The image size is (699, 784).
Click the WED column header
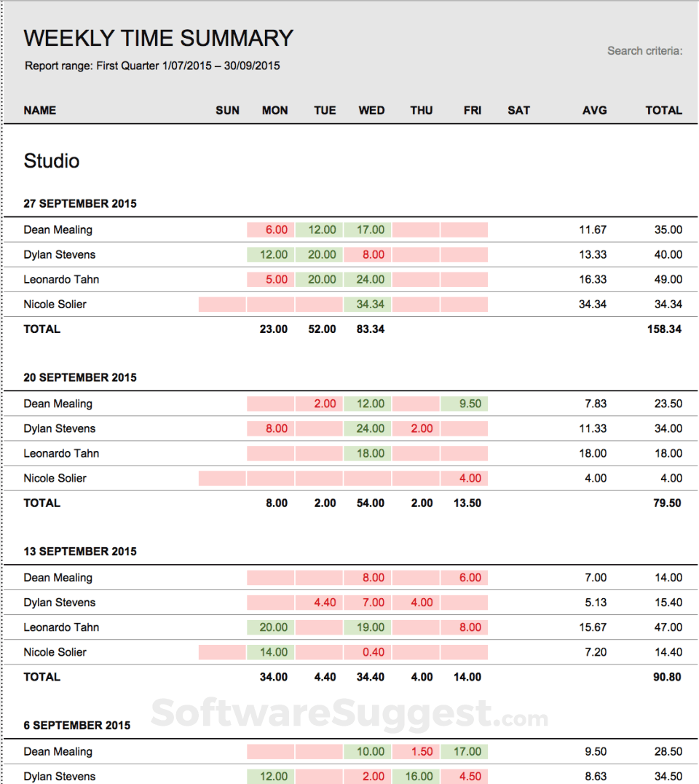[371, 110]
